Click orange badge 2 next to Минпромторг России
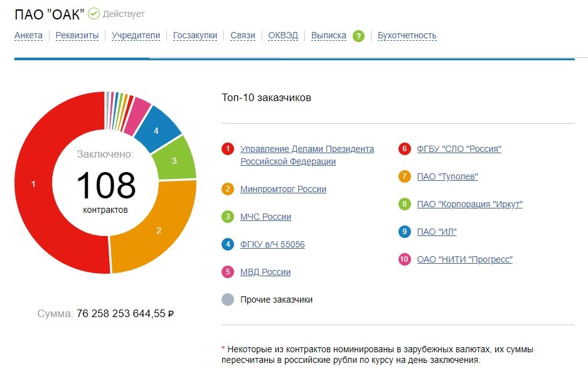 click(228, 189)
